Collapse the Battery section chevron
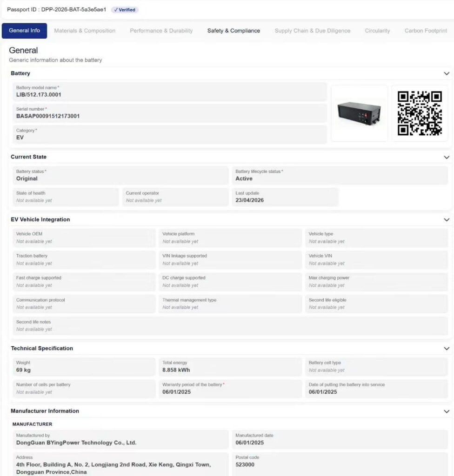 tap(447, 73)
